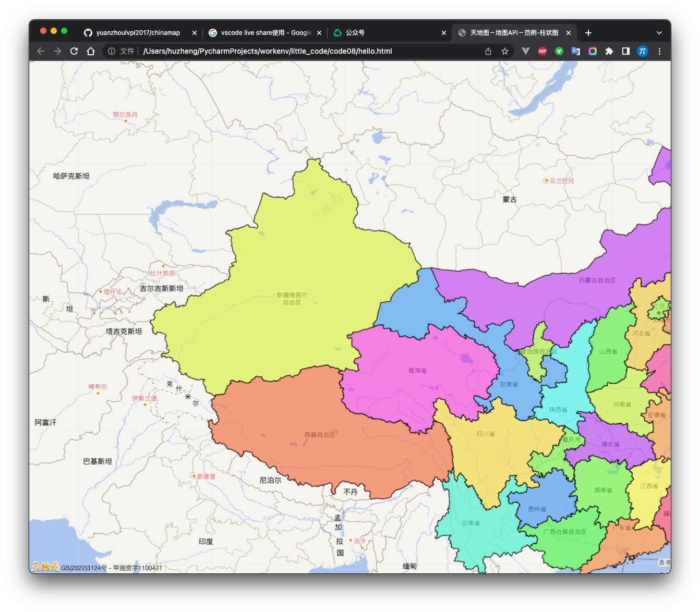View site information icon in address bar
Viewport: 700px width, 612px height.
coord(112,51)
